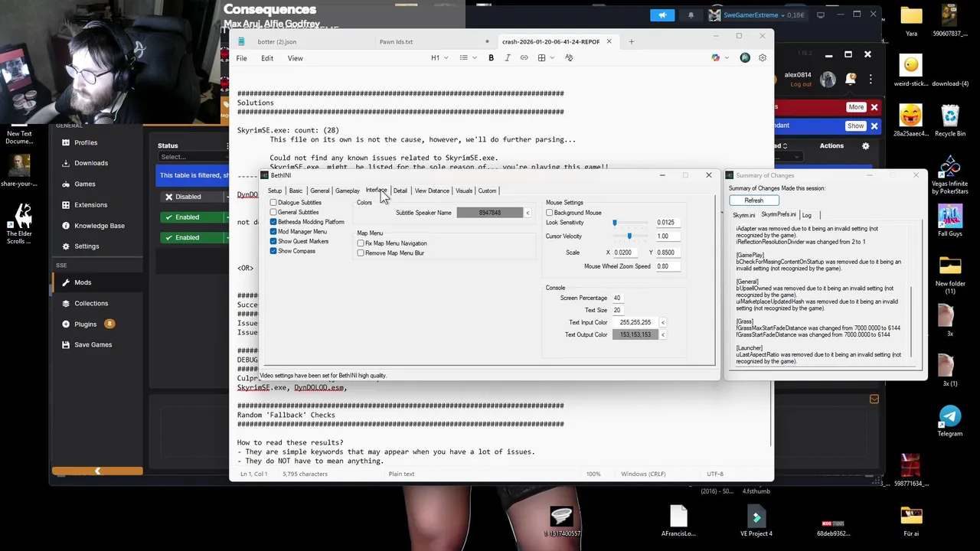
Task: Open the Notepad File menu
Action: click(x=241, y=58)
